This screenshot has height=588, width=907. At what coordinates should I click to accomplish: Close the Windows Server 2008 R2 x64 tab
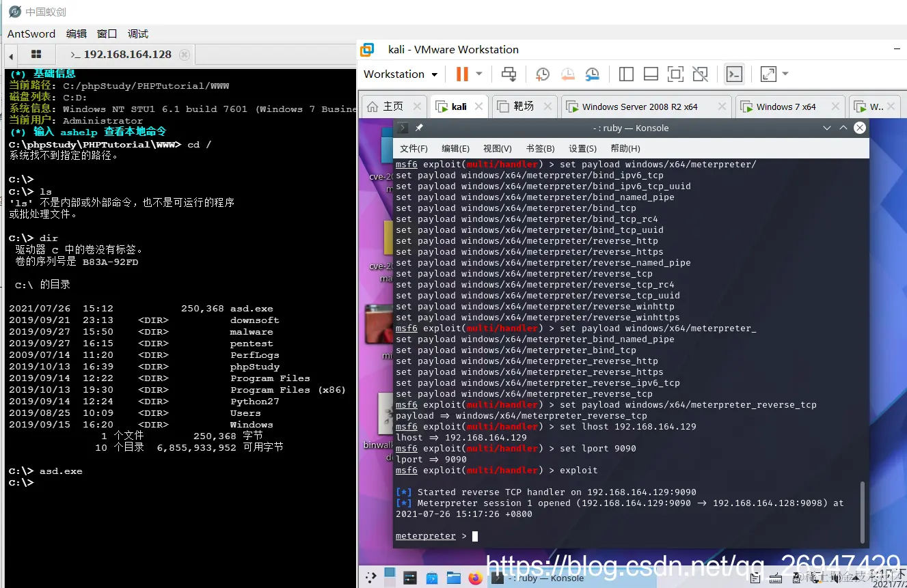pyautogui.click(x=722, y=107)
